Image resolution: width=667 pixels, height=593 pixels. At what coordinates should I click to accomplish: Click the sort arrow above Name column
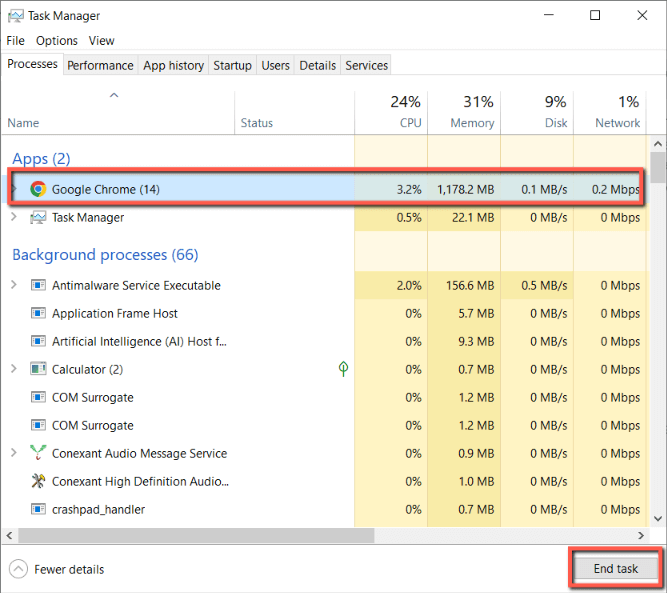[114, 95]
